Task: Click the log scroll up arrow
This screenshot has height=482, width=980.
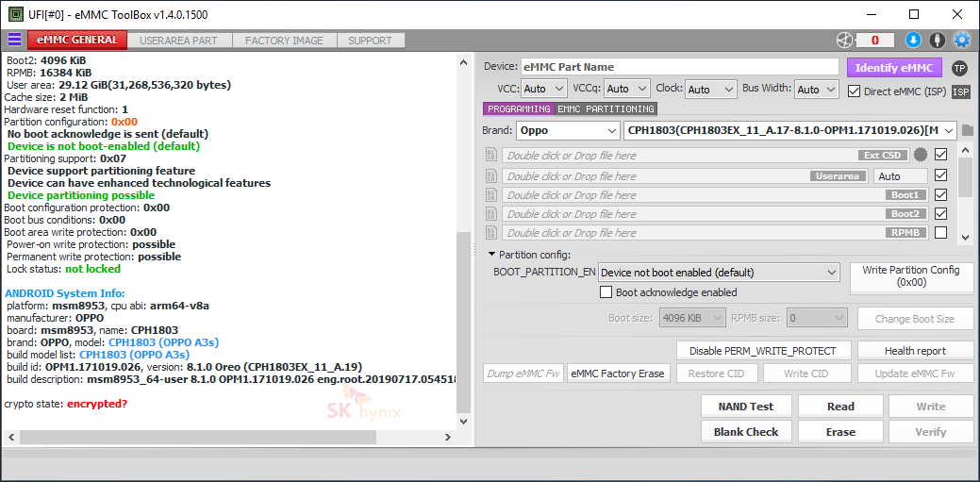Action: click(x=462, y=62)
